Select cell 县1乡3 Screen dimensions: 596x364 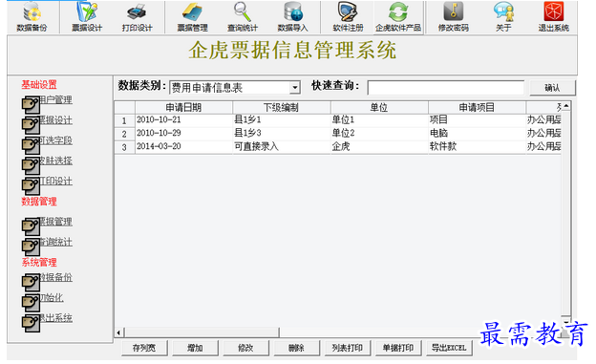[281, 134]
